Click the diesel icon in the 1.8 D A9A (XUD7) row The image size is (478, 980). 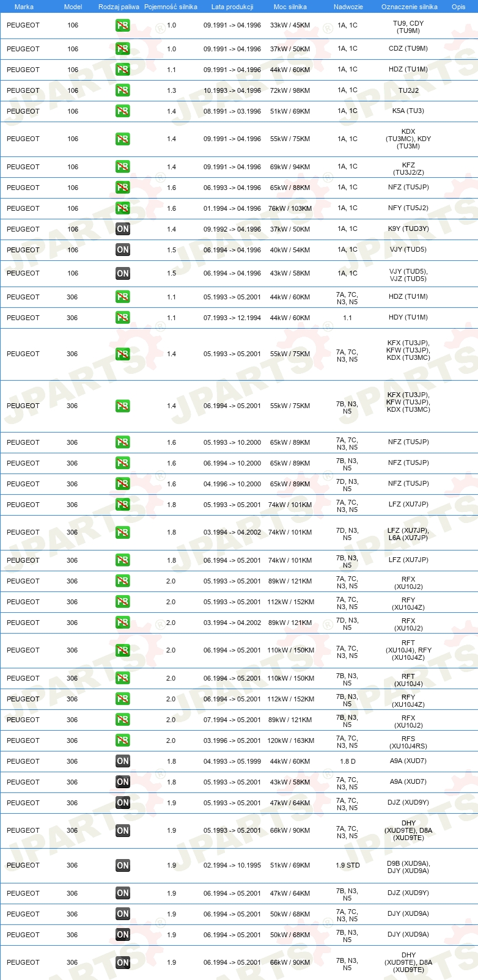click(x=123, y=761)
